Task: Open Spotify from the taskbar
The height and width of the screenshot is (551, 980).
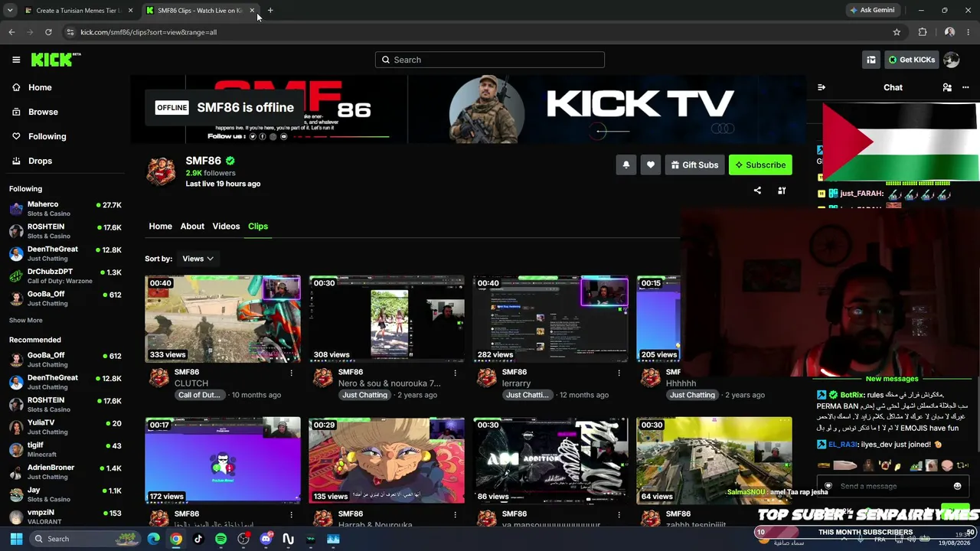Action: (x=220, y=539)
